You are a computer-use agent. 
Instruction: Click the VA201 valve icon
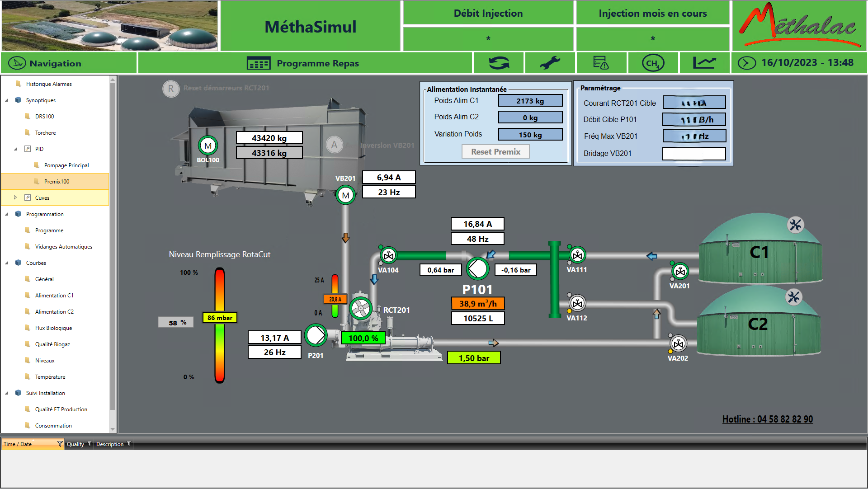click(x=680, y=271)
